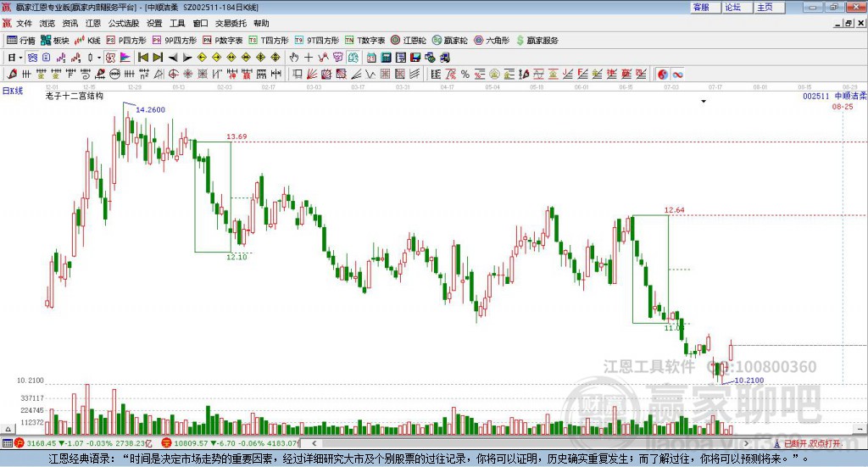The width and height of the screenshot is (868, 467).
Task: Select the angle protractor tool
Action: 159,74
